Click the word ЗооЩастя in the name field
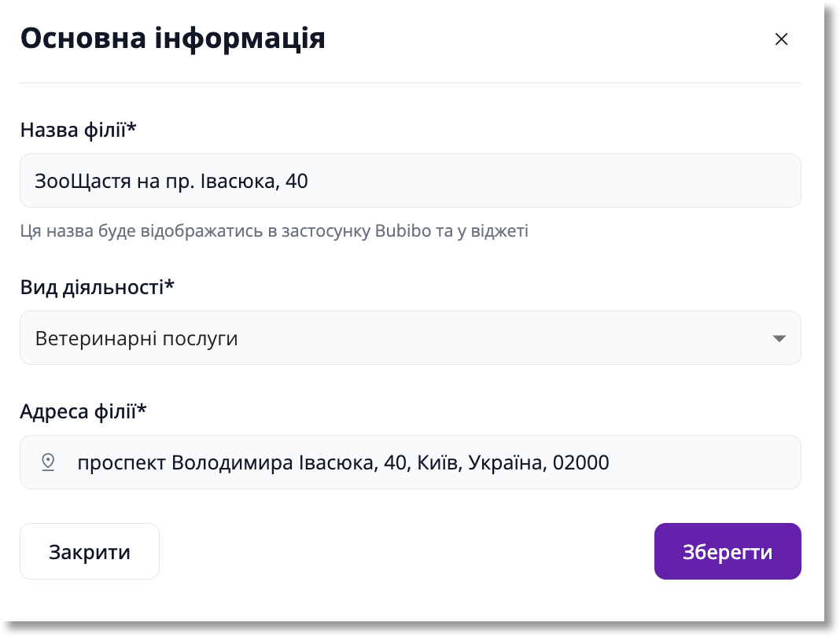This screenshot has height=637, width=840. 83,181
